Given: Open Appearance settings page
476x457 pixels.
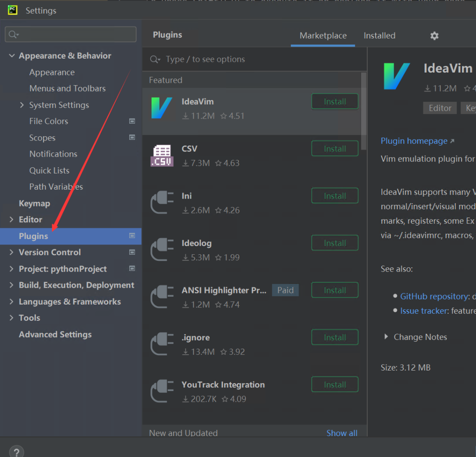Looking at the screenshot, I should [x=52, y=72].
